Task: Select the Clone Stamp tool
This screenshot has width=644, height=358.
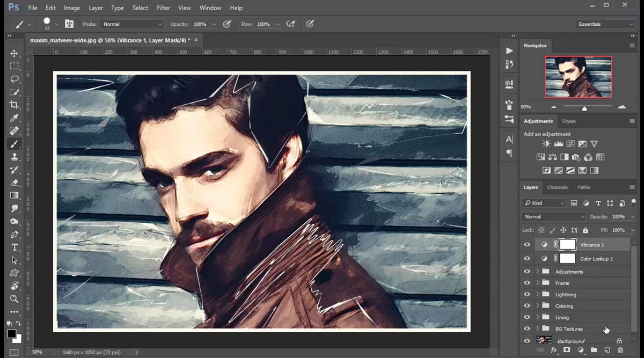Action: (14, 157)
